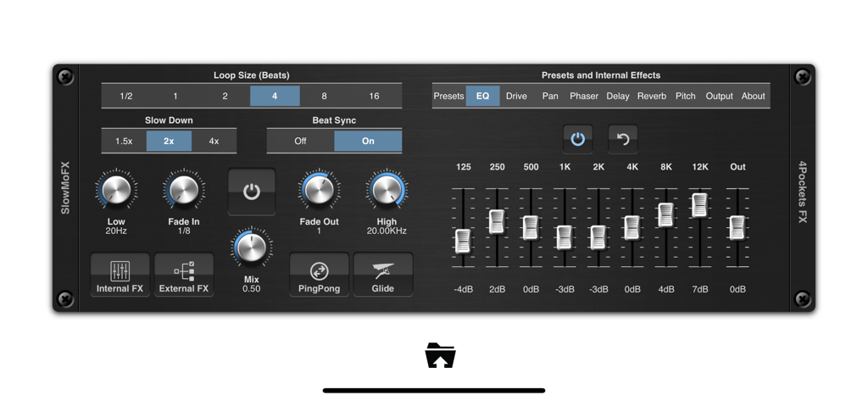The height and width of the screenshot is (401, 868).
Task: Click the 125 Hz EQ fader handle
Action: [463, 241]
